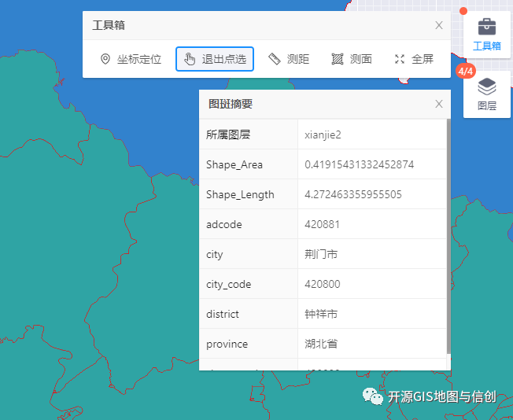Viewport: 513px width, 420px height.
Task: Click the Shape_Area value 0.41915431332452874
Action: tap(360, 164)
